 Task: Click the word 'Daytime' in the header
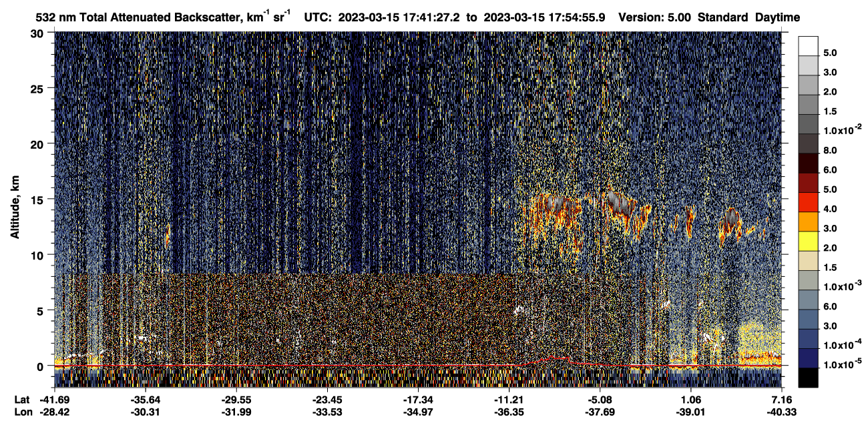[x=777, y=17]
